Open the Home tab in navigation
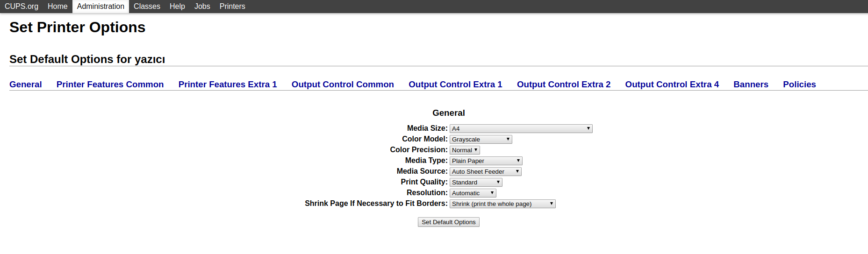This screenshot has height=254, width=868. (x=57, y=6)
